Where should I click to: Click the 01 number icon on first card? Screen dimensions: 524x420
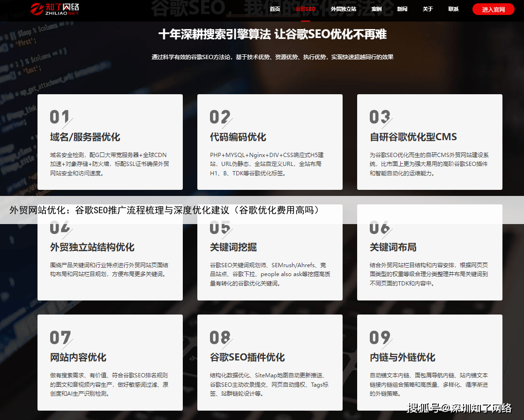tap(60, 117)
